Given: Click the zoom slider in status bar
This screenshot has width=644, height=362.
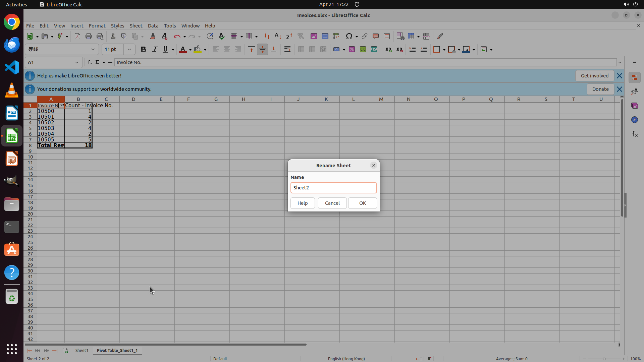Looking at the screenshot, I should click(x=604, y=359).
